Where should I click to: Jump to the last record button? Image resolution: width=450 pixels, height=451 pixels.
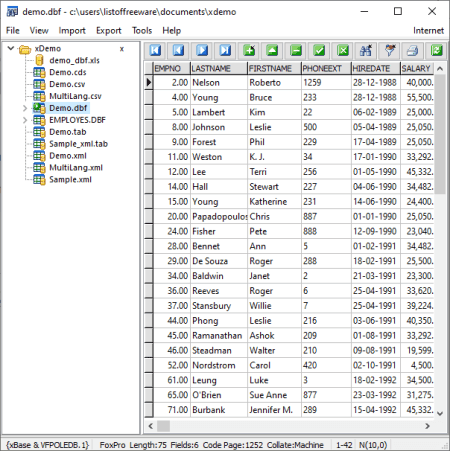tap(225, 51)
